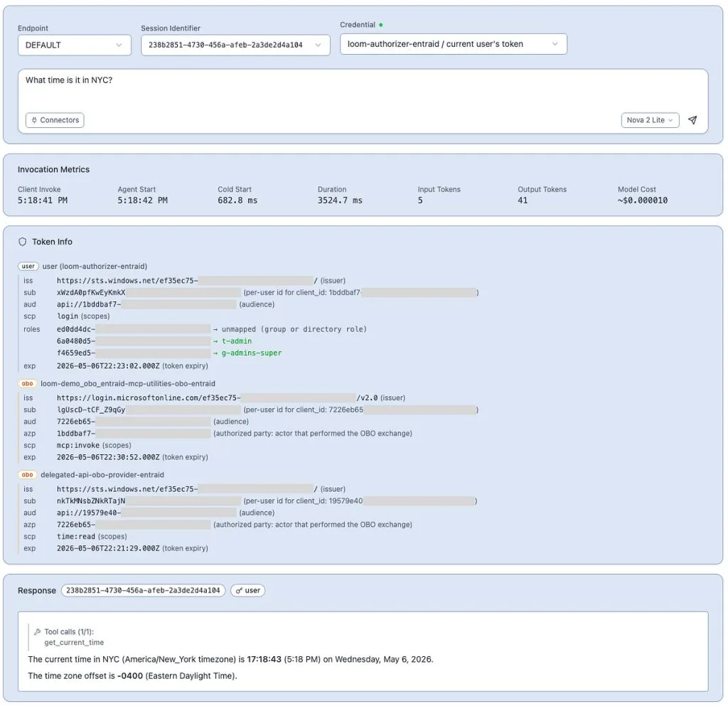Click the get_current_time tool call
The height and width of the screenshot is (706, 728).
point(74,643)
